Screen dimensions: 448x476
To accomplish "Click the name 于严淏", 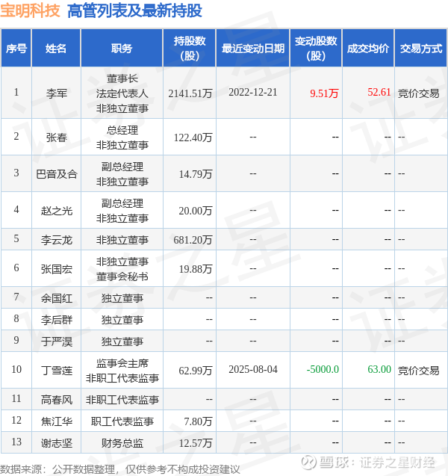I will [x=57, y=341].
